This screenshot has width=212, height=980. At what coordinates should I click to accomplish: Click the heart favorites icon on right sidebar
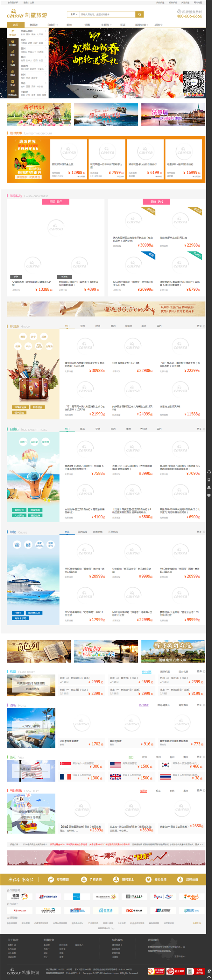coord(208,495)
